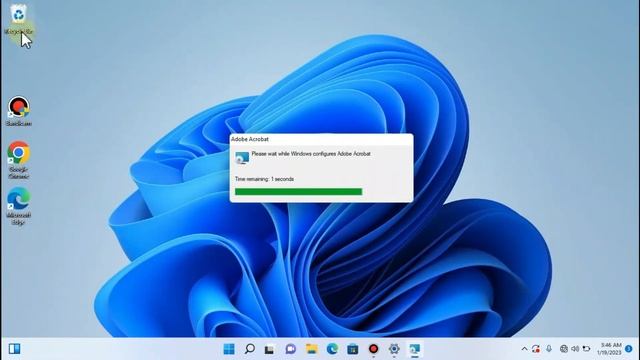Open Settings gear in taskbar
The height and width of the screenshot is (360, 640).
click(x=394, y=349)
